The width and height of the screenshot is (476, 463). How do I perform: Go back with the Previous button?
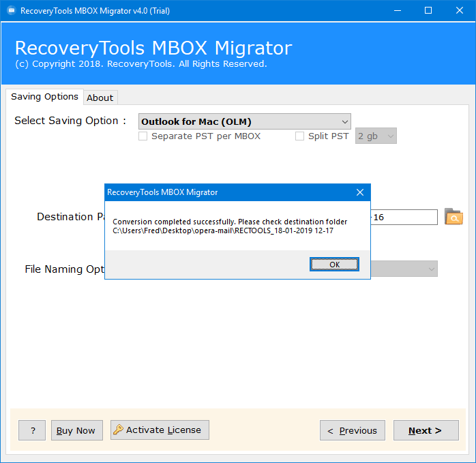(353, 430)
